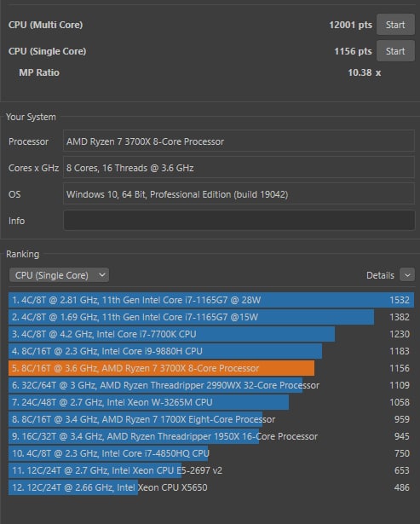The width and height of the screenshot is (420, 524).
Task: Click the score 1532 in ranking
Action: coord(400,300)
